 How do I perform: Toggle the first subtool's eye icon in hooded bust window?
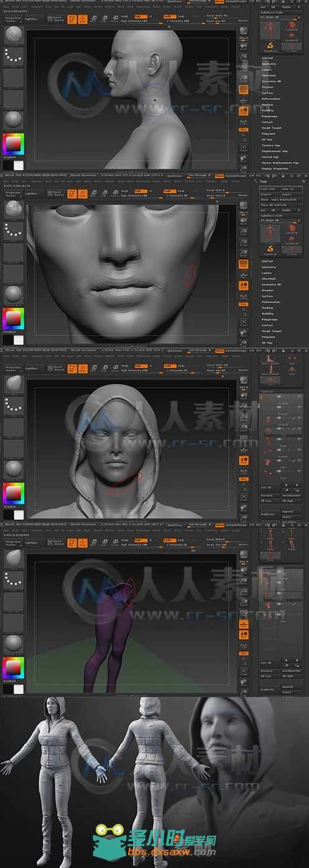coord(299,396)
